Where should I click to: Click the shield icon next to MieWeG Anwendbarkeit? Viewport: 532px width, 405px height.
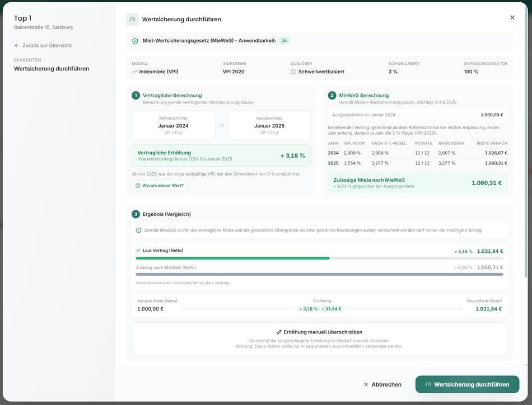click(135, 41)
